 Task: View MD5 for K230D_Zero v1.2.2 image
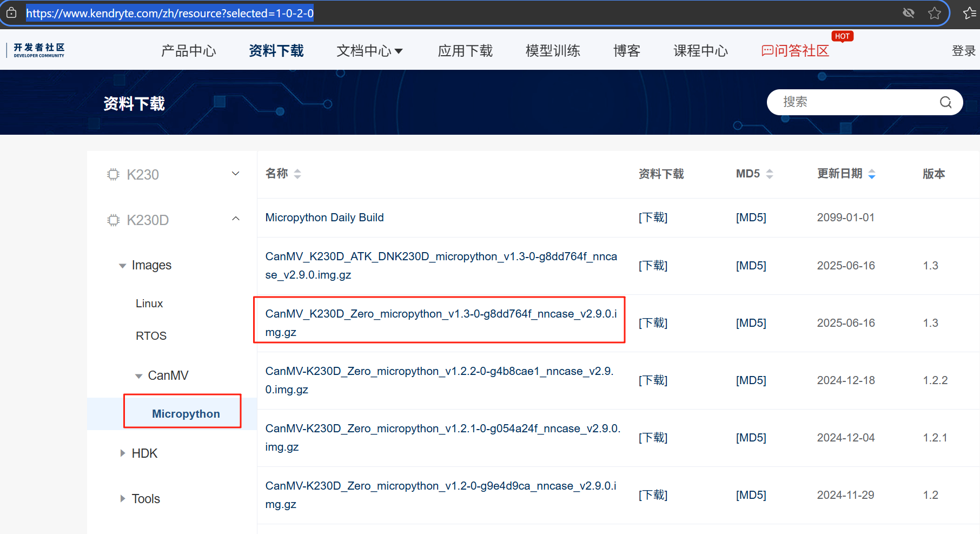[x=751, y=380]
